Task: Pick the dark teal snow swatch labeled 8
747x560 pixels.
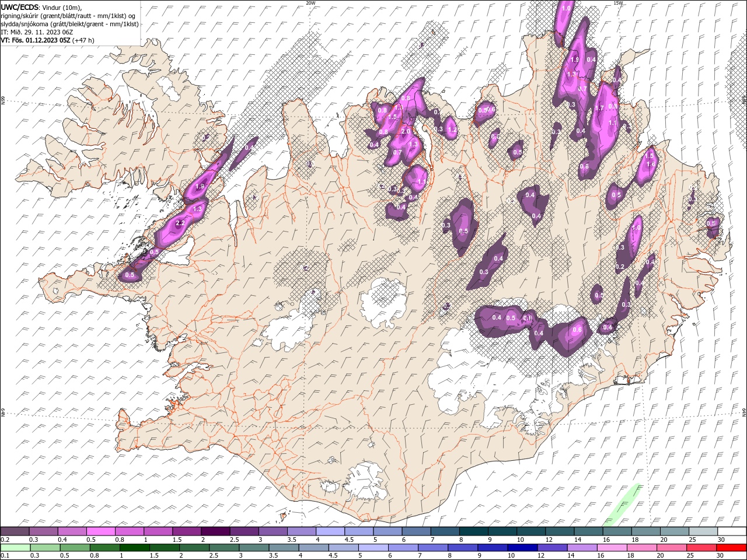Action: [x=473, y=531]
